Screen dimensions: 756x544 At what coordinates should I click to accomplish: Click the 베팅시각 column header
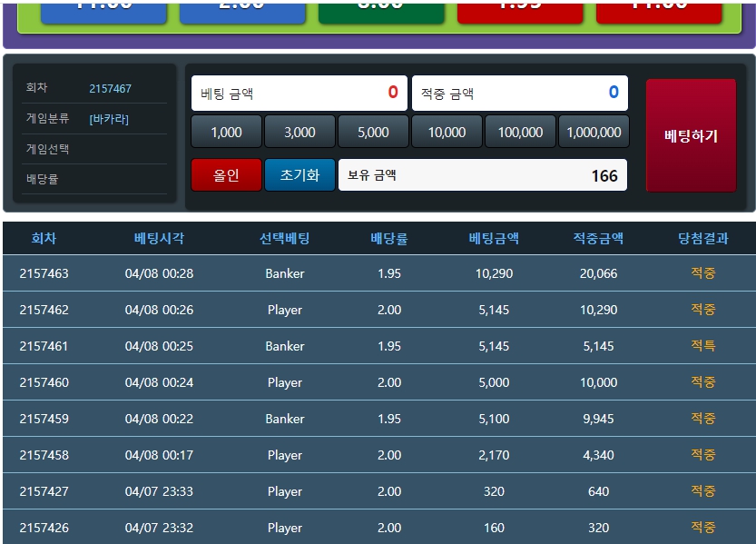click(159, 239)
